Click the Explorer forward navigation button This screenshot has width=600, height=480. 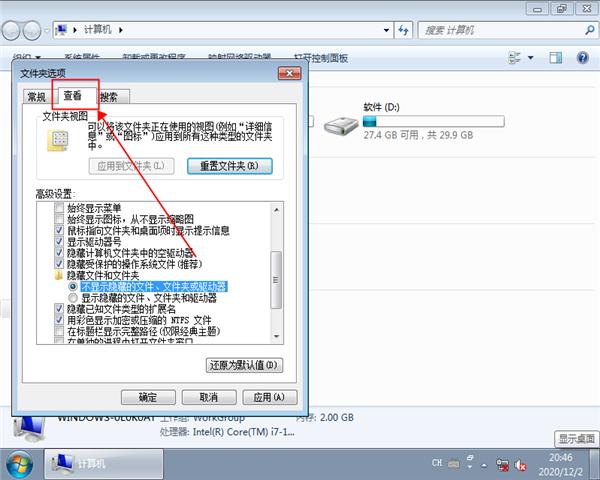pyautogui.click(x=32, y=30)
